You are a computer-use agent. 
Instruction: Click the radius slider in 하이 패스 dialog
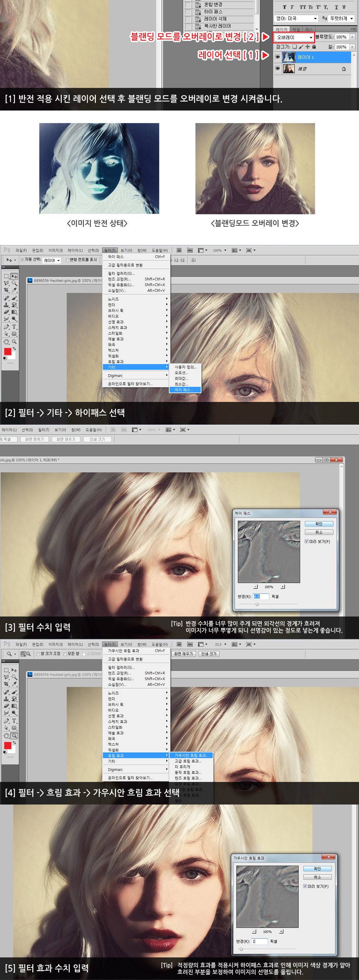(257, 604)
